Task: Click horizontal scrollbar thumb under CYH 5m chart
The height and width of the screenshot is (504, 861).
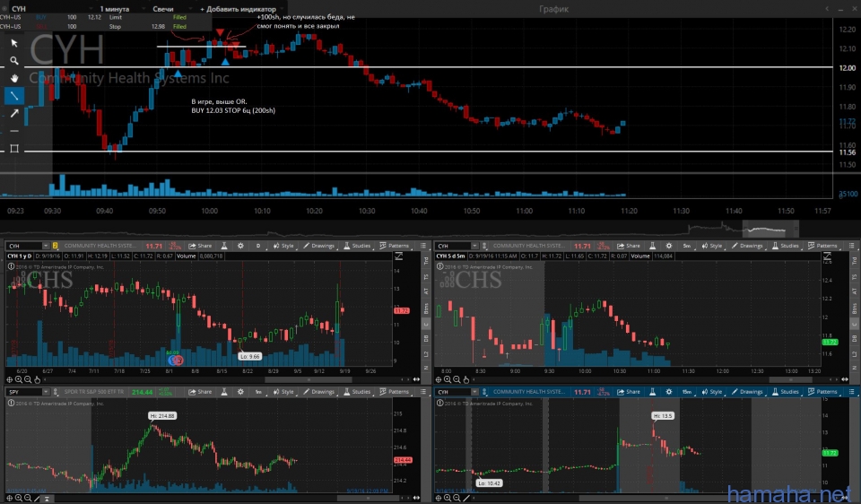Action: pos(790,380)
